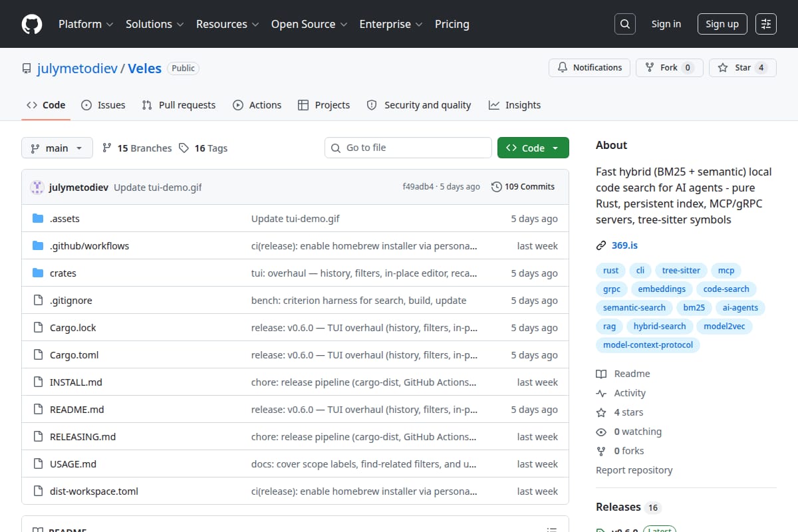The height and width of the screenshot is (532, 798).
Task: View the 15 Branches link
Action: [137, 148]
